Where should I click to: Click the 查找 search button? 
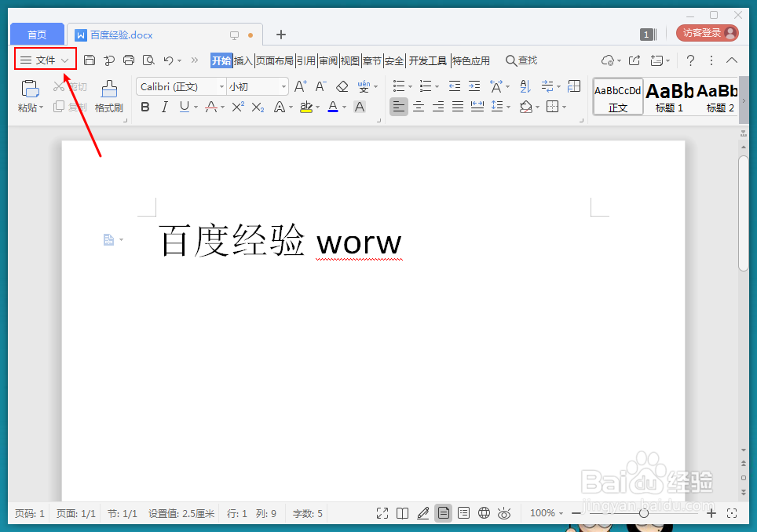521,60
